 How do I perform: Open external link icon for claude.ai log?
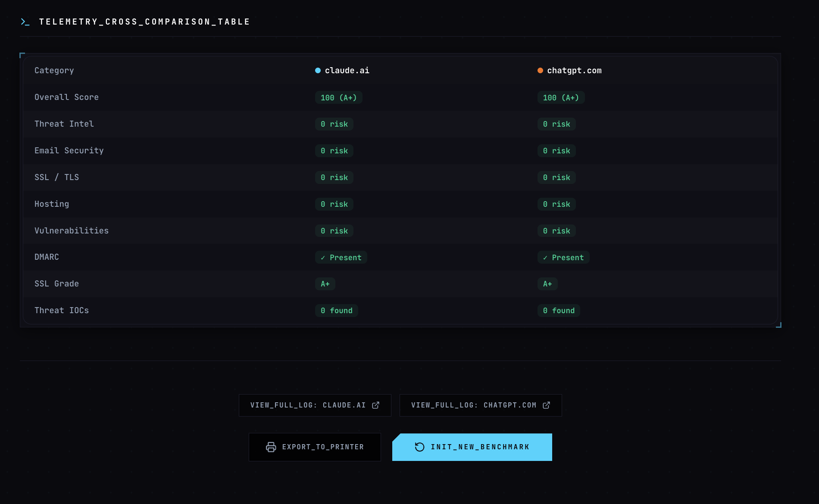tap(375, 405)
